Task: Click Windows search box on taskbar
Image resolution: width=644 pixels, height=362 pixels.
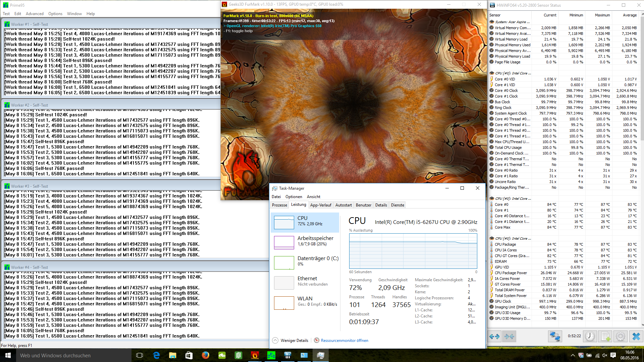Action: point(74,355)
